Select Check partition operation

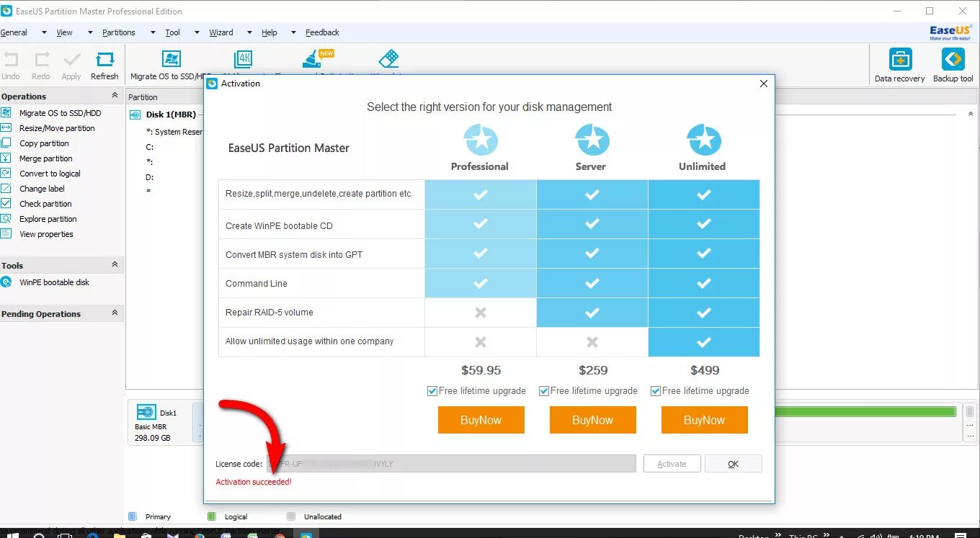45,204
